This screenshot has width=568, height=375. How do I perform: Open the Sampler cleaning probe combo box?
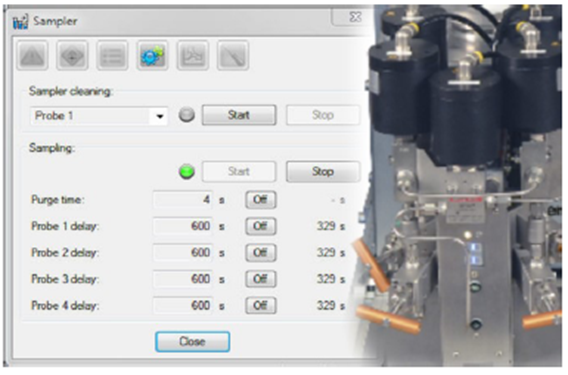click(x=99, y=116)
